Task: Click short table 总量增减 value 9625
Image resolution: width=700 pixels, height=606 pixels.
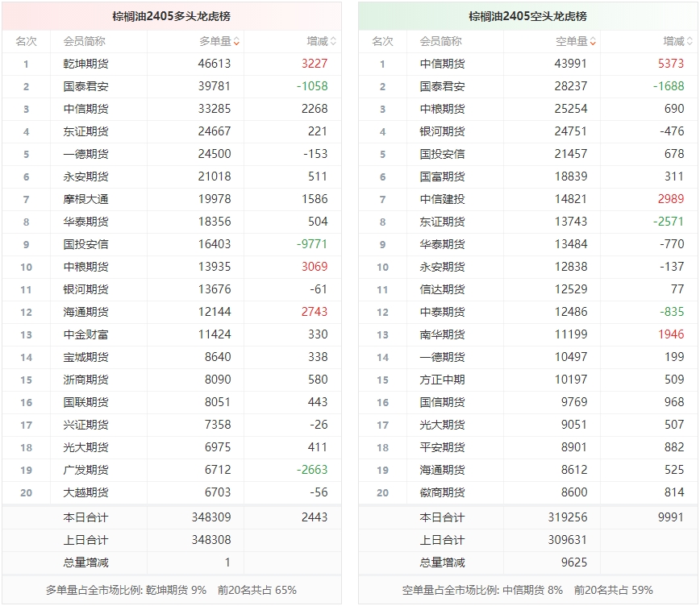Action: click(x=574, y=562)
